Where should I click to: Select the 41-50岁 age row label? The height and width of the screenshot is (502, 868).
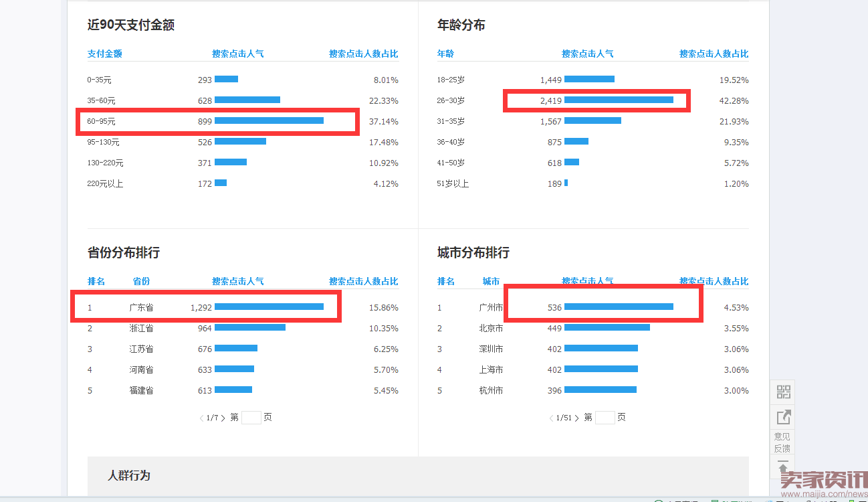(451, 163)
